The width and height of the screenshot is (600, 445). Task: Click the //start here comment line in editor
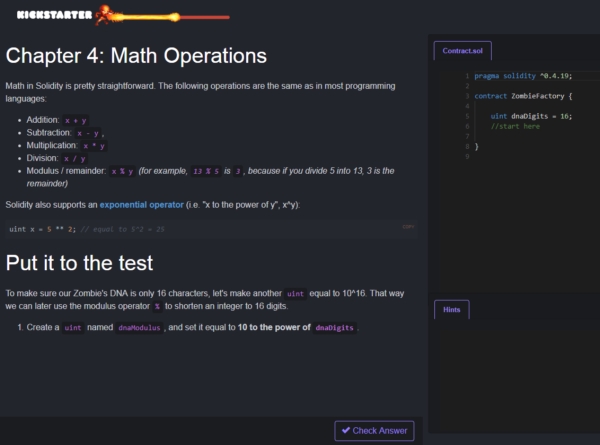(x=515, y=126)
